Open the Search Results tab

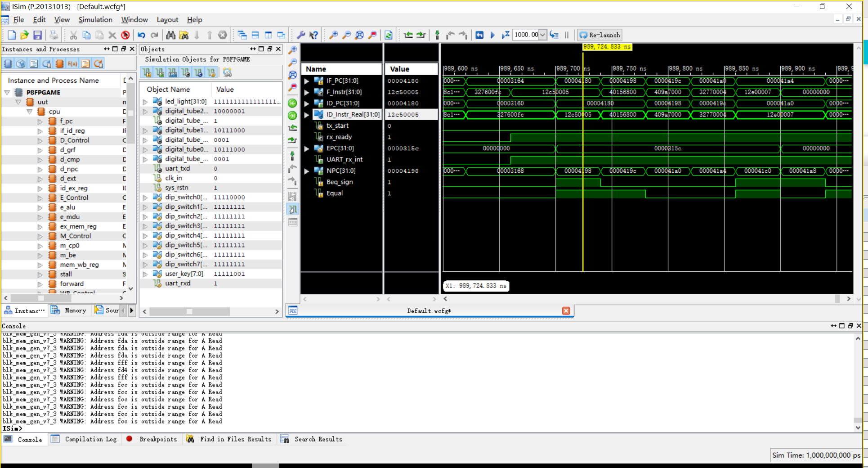pyautogui.click(x=312, y=439)
